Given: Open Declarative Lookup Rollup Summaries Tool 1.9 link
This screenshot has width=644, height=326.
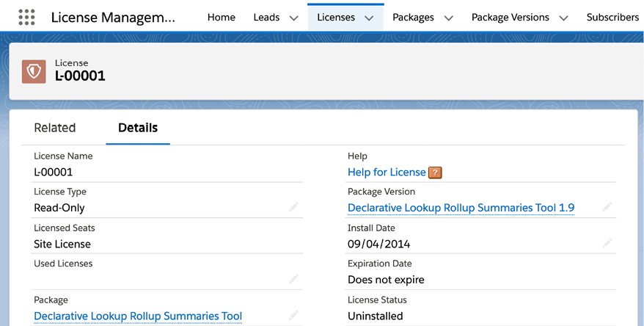Looking at the screenshot, I should point(461,208).
